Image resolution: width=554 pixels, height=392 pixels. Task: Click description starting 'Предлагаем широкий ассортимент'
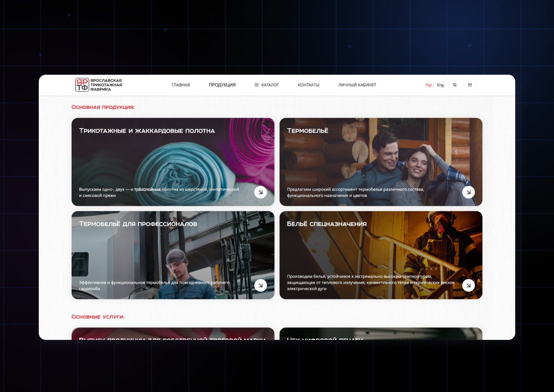point(355,192)
